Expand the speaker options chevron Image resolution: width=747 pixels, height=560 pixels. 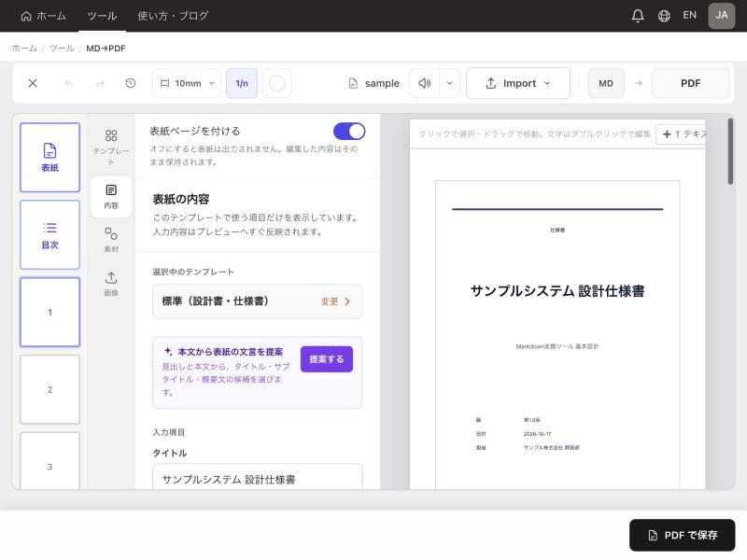449,83
